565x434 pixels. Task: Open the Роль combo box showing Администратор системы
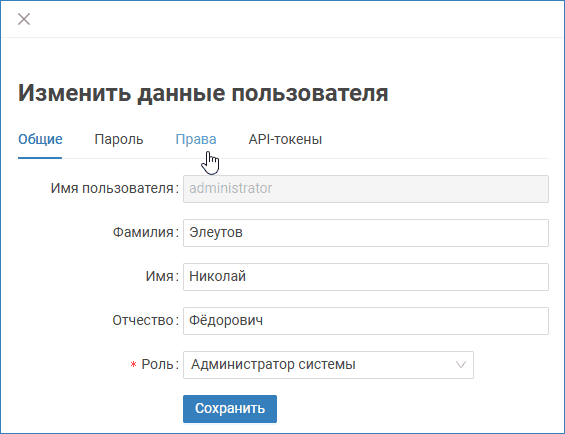coord(328,365)
